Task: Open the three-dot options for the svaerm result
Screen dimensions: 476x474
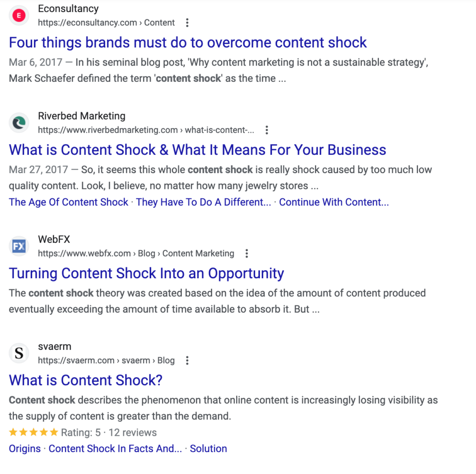Action: [x=187, y=360]
